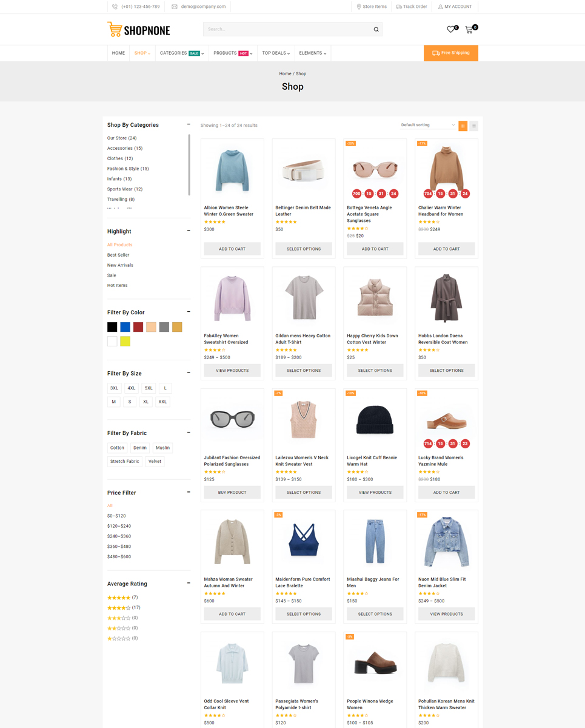This screenshot has width=585, height=728.
Task: Open the wishlist heart icon
Action: point(450,29)
